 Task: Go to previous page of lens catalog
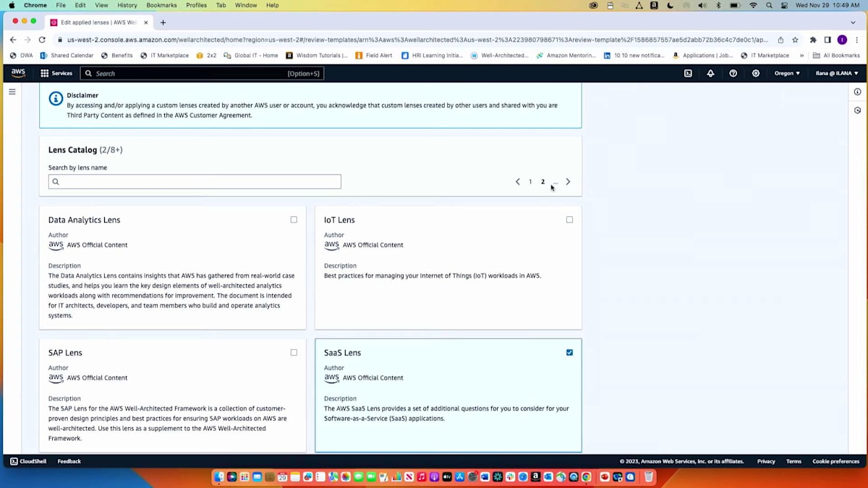[x=518, y=181]
